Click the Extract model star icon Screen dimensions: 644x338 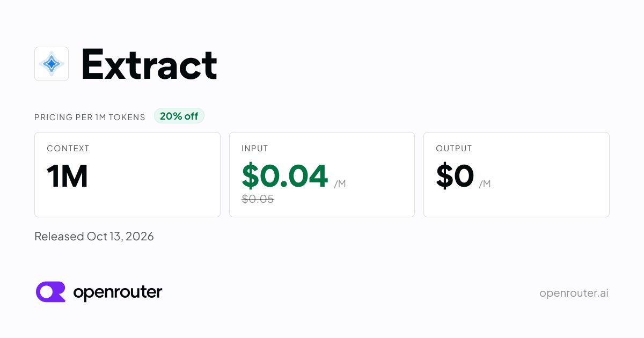[52, 64]
